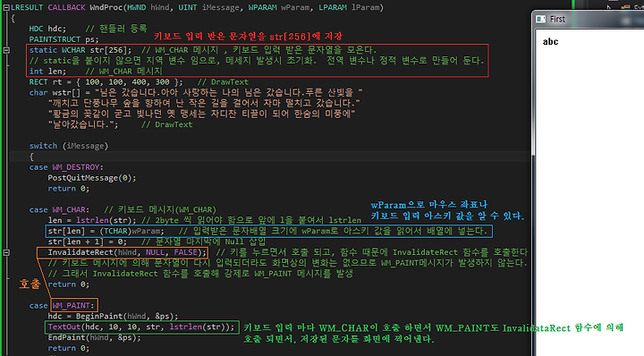Click the 'HDC hdc;' declaration
Image resolution: width=644 pixels, height=356 pixels.
(x=47, y=29)
